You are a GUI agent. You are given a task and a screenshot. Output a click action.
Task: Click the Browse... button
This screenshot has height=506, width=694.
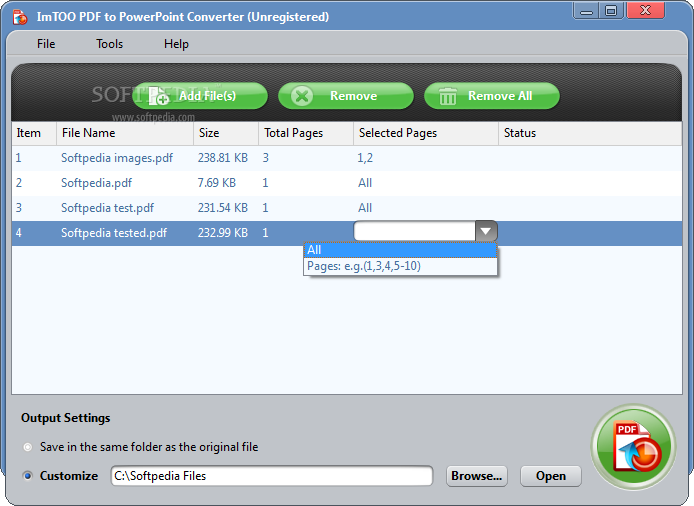[477, 476]
